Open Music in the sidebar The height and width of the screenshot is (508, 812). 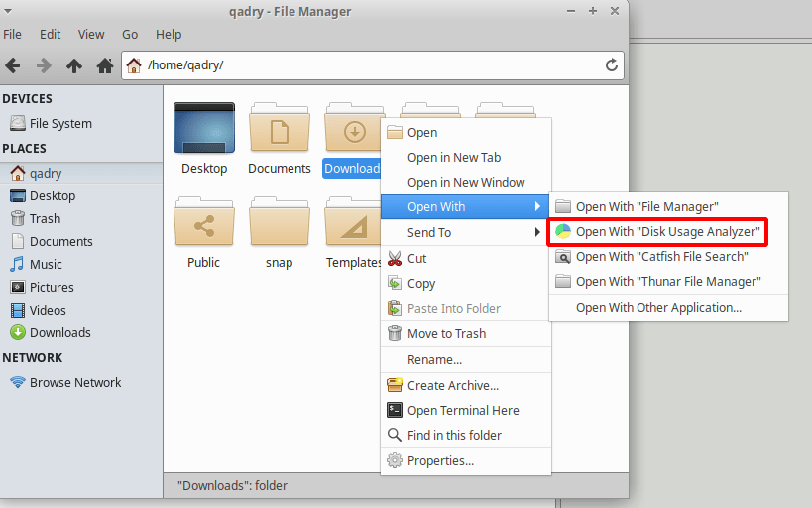pos(81,264)
